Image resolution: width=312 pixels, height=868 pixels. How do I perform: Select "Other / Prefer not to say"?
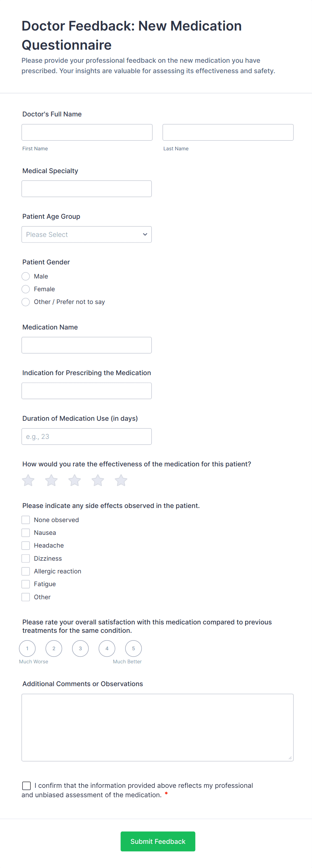tap(25, 302)
